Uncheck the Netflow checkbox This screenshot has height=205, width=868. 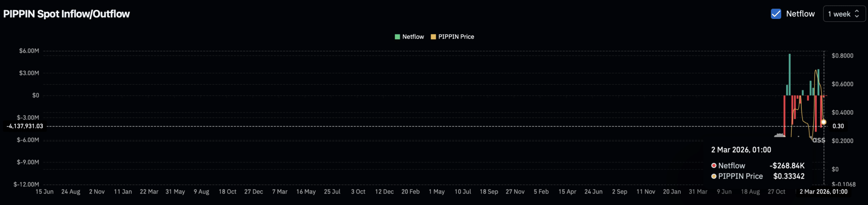776,14
